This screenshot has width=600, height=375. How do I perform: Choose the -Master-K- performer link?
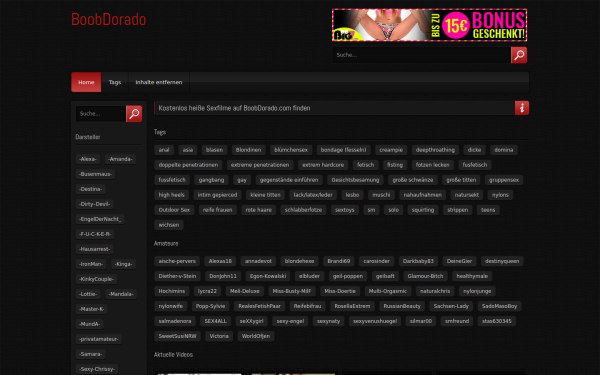(91, 309)
